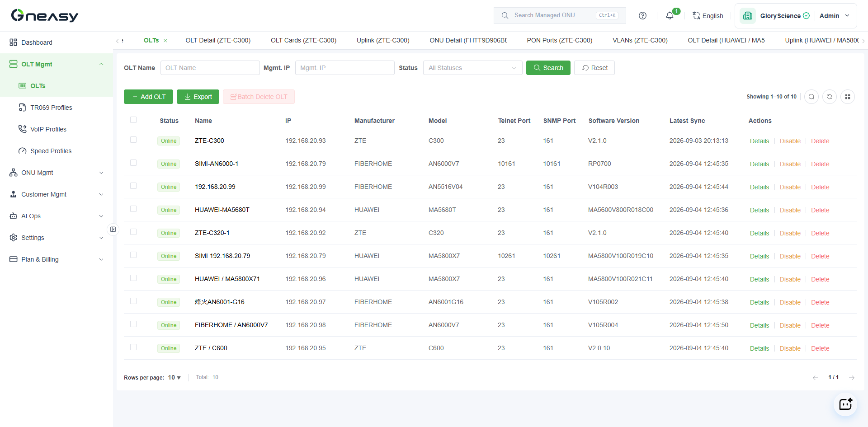The height and width of the screenshot is (427, 868).
Task: Click the round table search icon
Action: point(811,97)
